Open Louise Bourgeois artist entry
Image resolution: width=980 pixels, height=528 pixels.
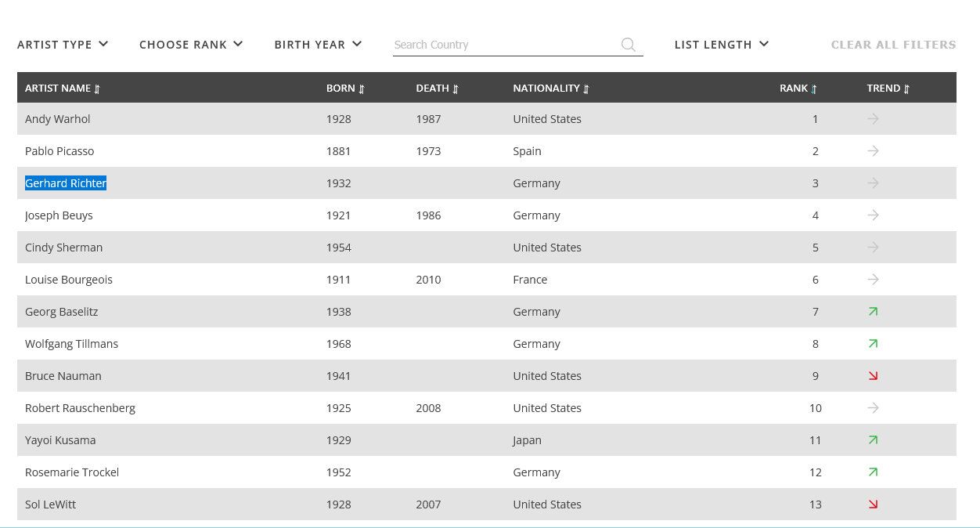tap(69, 280)
